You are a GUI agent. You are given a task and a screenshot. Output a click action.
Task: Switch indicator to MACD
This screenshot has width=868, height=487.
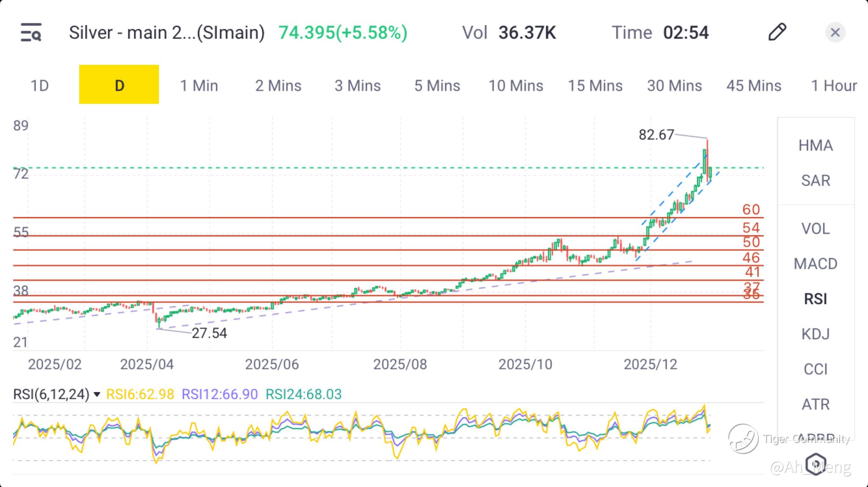815,264
